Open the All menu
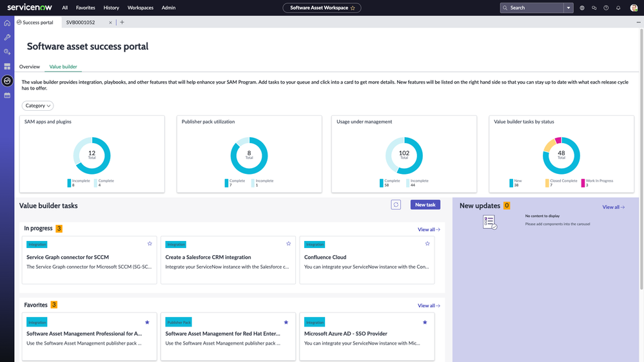 tap(65, 8)
